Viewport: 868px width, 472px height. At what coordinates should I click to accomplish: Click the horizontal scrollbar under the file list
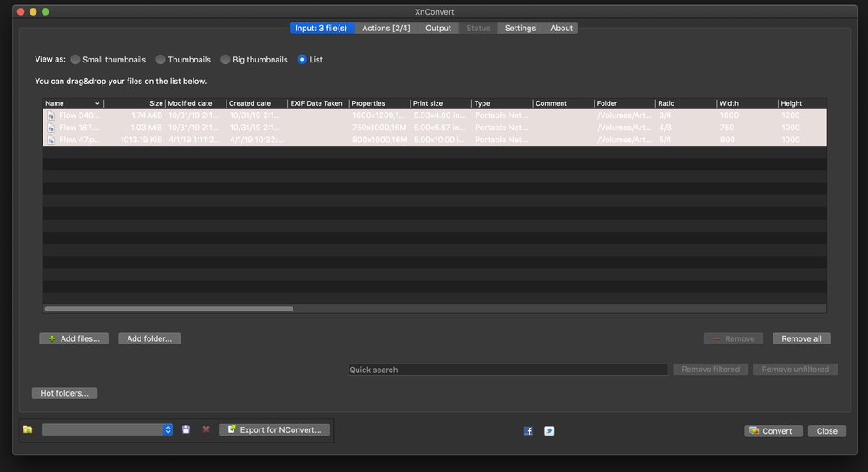[168, 308]
